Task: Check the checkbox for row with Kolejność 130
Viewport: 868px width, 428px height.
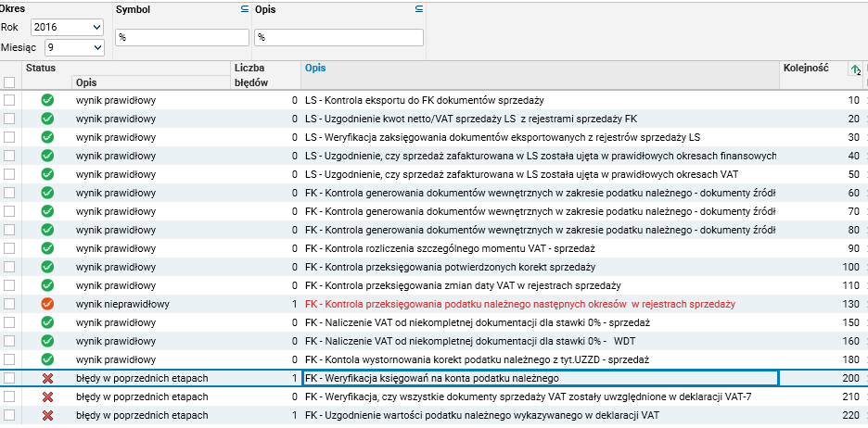Action: tap(9, 304)
